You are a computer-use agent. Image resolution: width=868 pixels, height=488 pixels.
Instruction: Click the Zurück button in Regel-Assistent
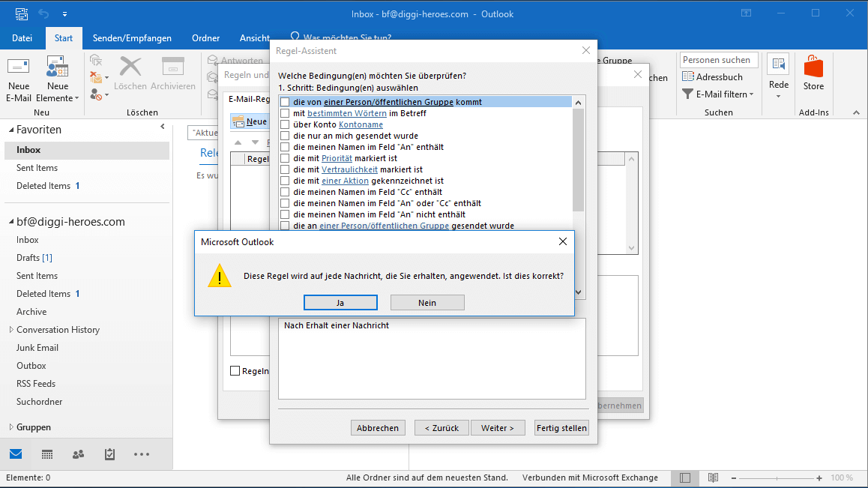(x=441, y=428)
